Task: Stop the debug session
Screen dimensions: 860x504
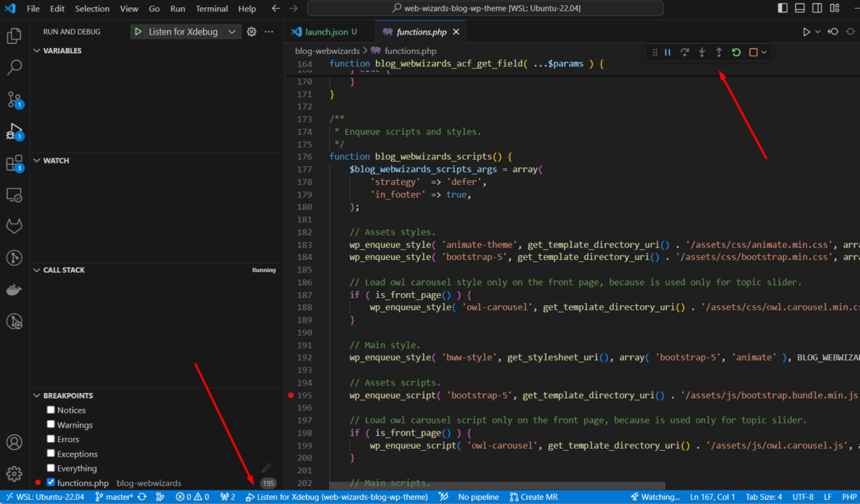Action: click(x=753, y=52)
